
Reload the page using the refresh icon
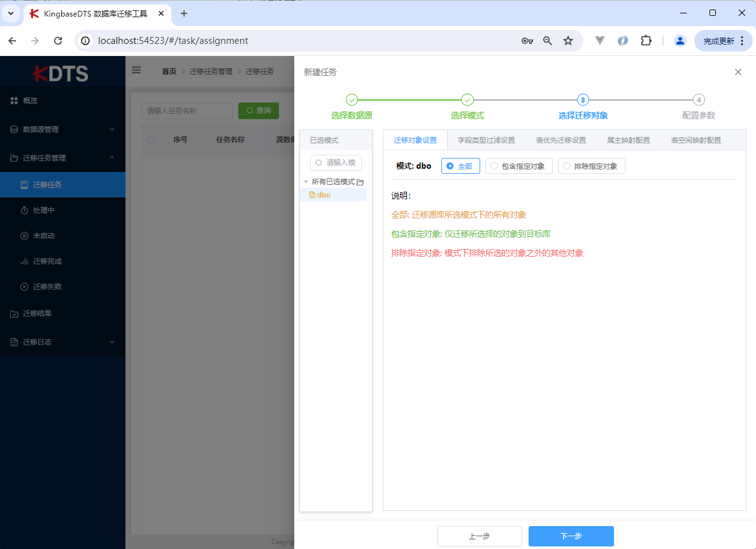[58, 41]
